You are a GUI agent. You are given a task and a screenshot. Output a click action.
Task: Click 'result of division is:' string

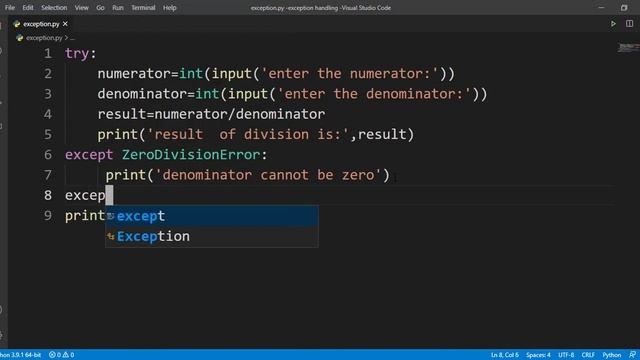tap(248, 135)
